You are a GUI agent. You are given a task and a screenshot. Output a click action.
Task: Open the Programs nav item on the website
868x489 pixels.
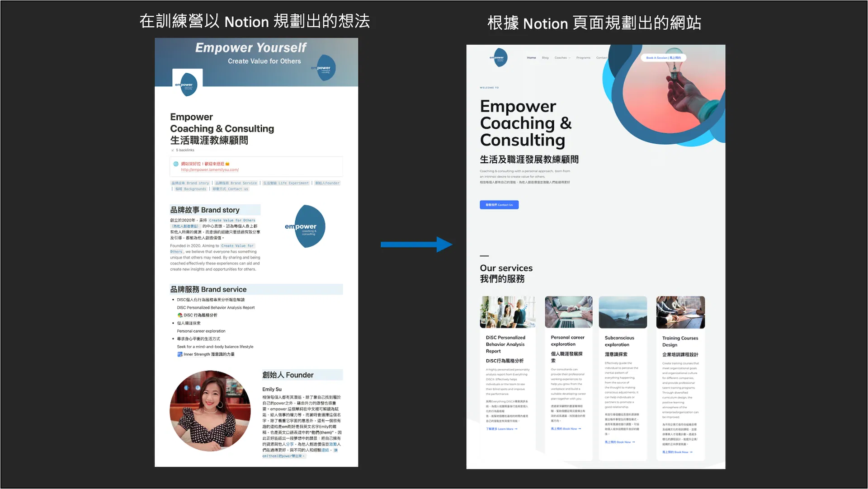[x=583, y=58]
